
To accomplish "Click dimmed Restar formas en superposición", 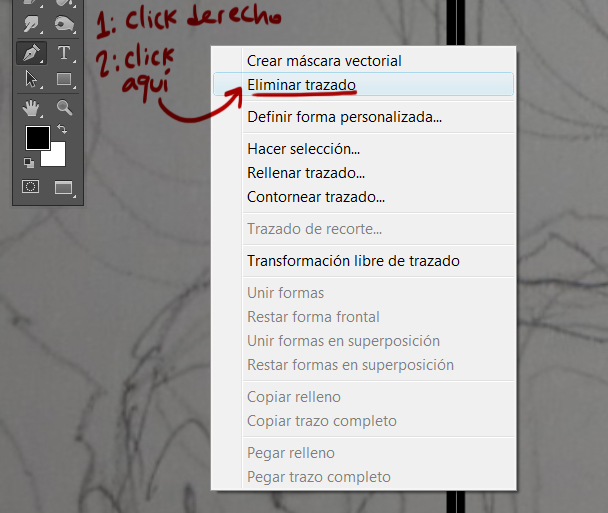I will [363, 365].
